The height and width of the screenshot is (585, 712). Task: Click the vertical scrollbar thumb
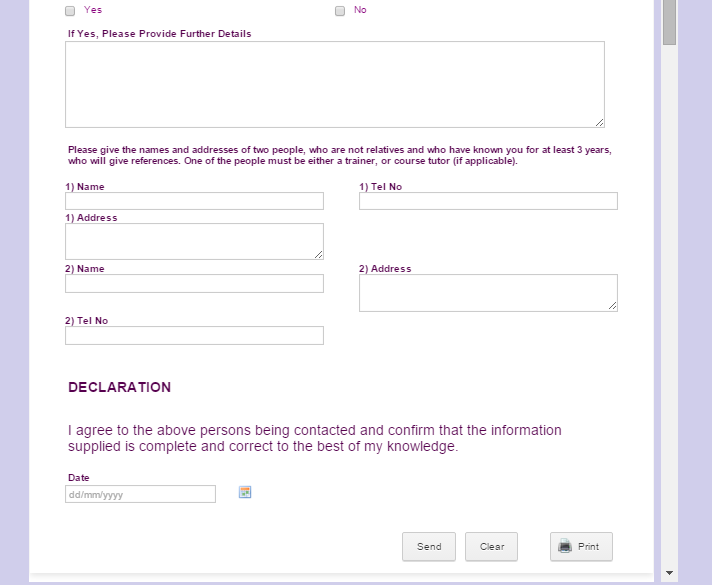[669, 20]
